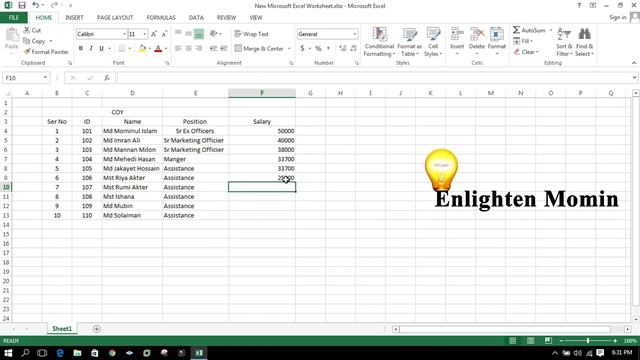
Task: Switch to the REVIEW tab
Action: [226, 18]
